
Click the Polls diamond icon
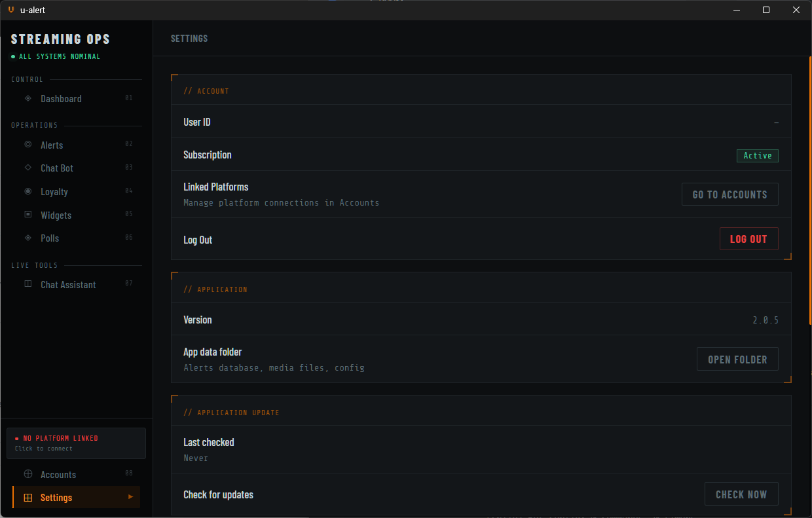tap(28, 238)
